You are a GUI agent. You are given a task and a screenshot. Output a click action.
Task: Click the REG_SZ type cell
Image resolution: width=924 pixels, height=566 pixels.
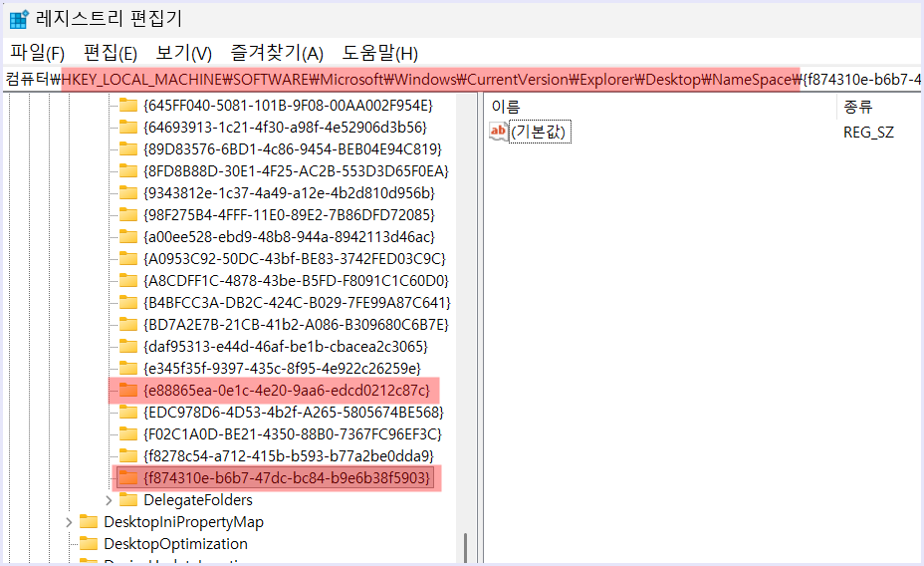[x=868, y=133]
